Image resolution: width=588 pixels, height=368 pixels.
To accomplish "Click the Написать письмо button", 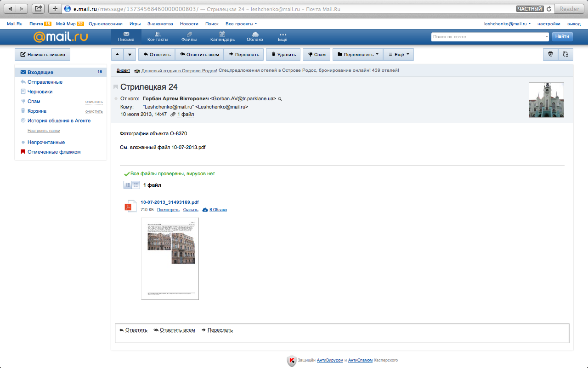I will point(42,54).
